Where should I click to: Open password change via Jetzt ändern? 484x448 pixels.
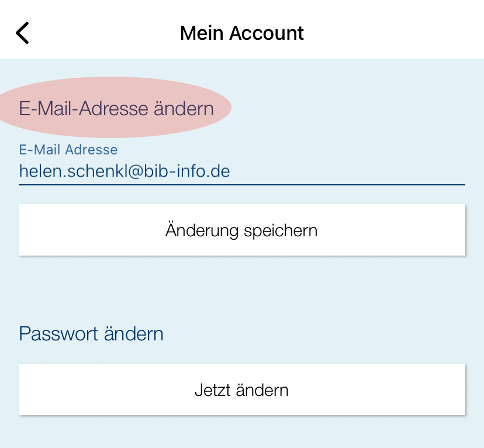point(241,390)
